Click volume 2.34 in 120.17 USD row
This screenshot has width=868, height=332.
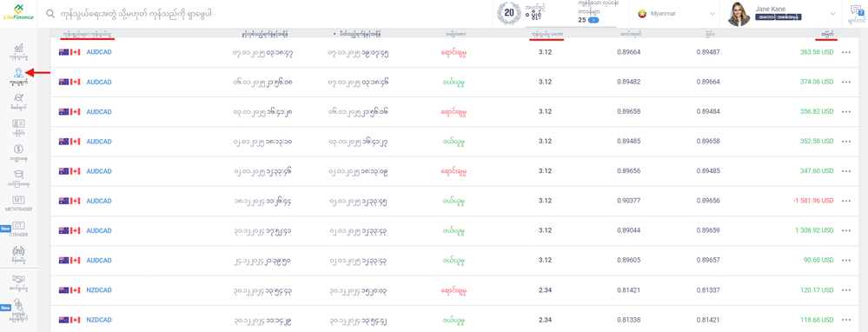pyautogui.click(x=546, y=290)
